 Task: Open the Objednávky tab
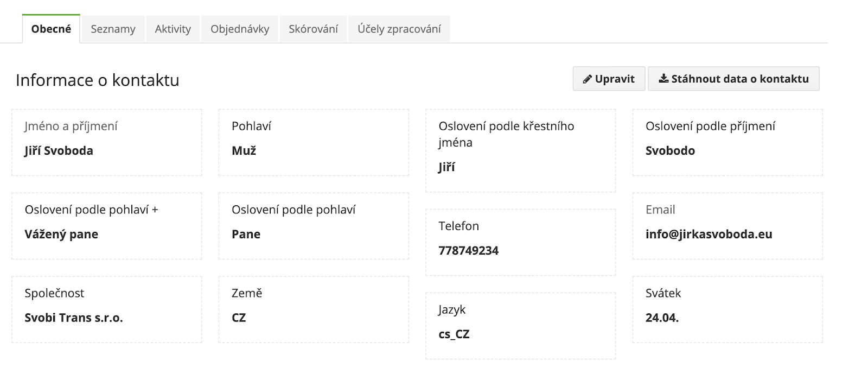point(240,29)
